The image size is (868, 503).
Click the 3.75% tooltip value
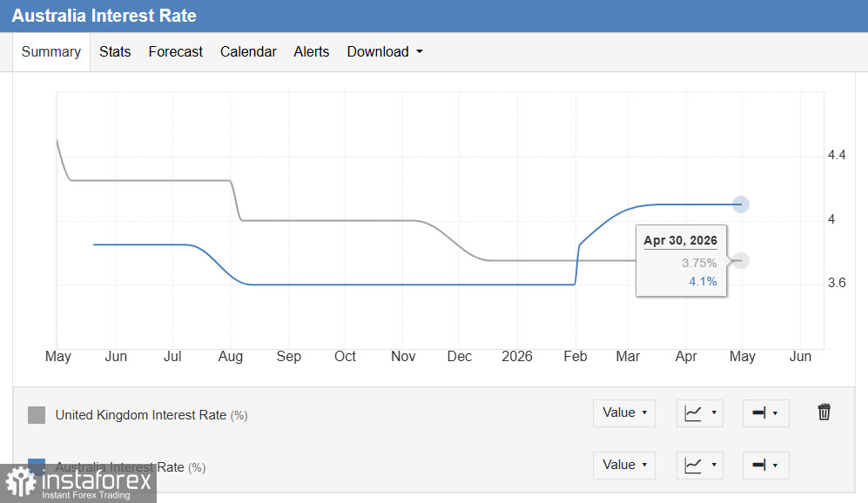click(699, 263)
